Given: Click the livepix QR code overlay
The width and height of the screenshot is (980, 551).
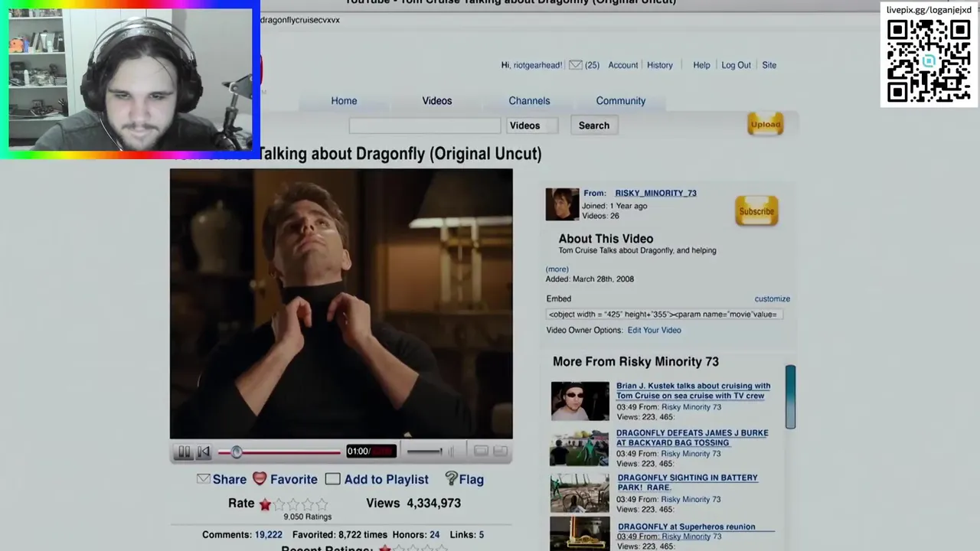Looking at the screenshot, I should coord(929,61).
